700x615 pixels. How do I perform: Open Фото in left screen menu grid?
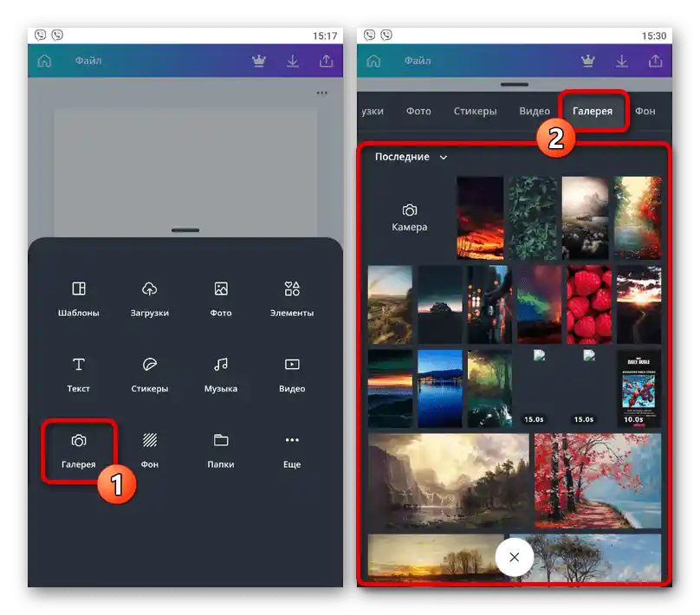tap(221, 300)
